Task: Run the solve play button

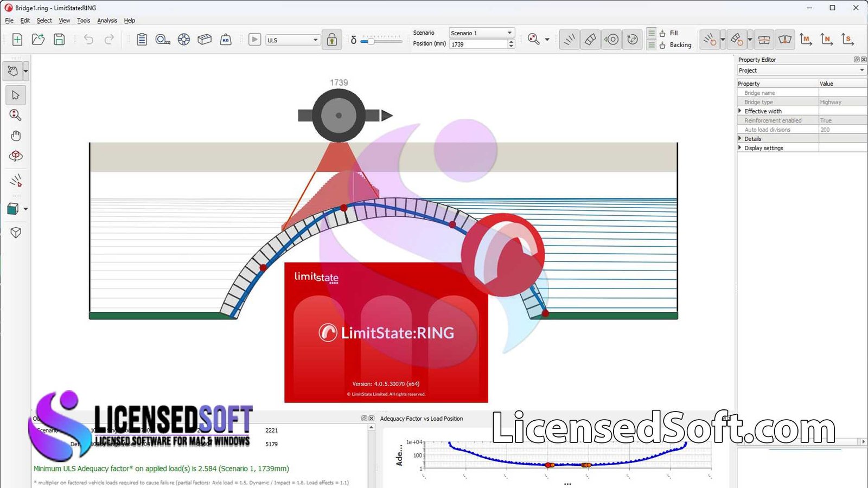Action: click(254, 40)
